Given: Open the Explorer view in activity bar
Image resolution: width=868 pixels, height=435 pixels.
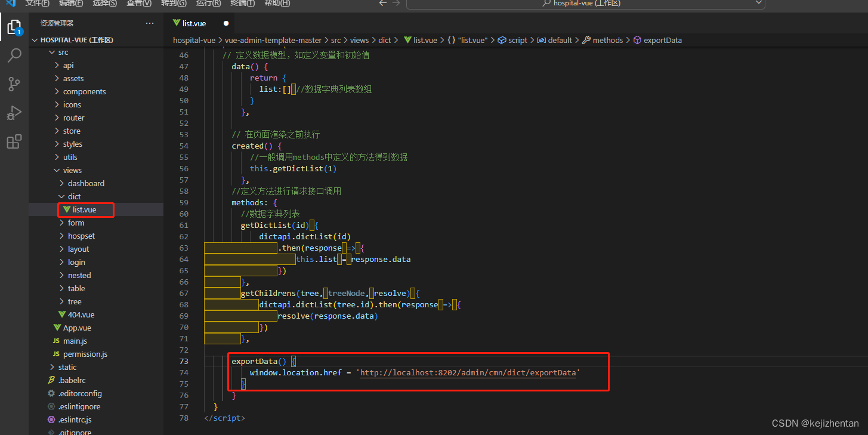Looking at the screenshot, I should click(x=14, y=27).
